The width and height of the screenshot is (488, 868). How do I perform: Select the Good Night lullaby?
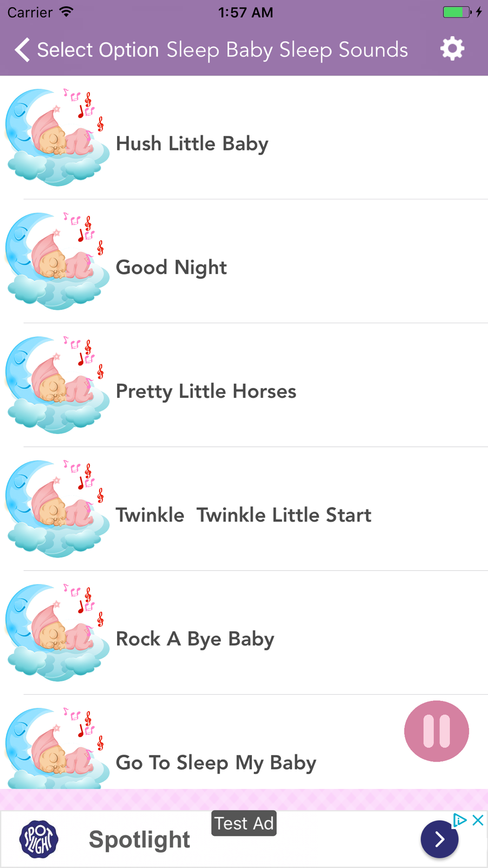(171, 268)
